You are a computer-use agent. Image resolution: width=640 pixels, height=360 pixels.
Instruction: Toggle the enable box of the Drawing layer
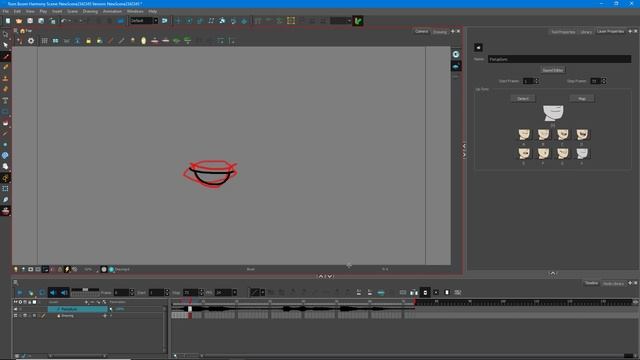pyautogui.click(x=16, y=316)
